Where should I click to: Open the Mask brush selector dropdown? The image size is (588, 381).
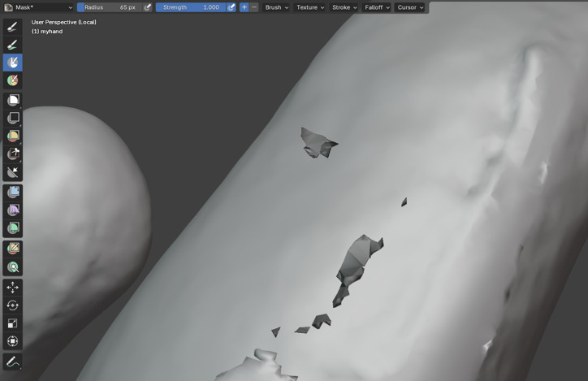(x=39, y=7)
